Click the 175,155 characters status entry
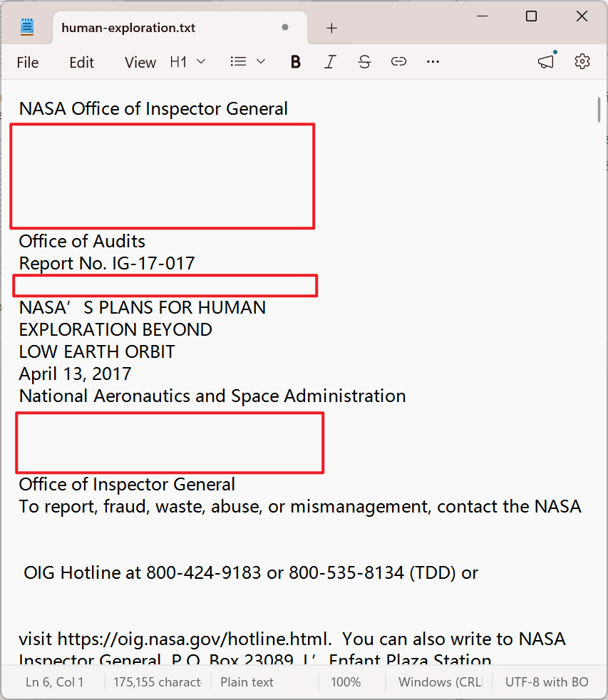This screenshot has height=700, width=608. (x=157, y=682)
